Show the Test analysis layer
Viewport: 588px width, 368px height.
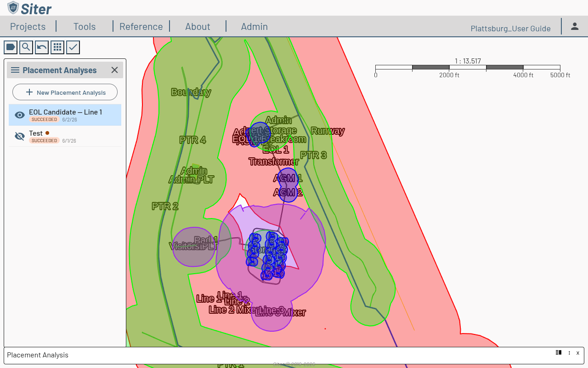[20, 136]
